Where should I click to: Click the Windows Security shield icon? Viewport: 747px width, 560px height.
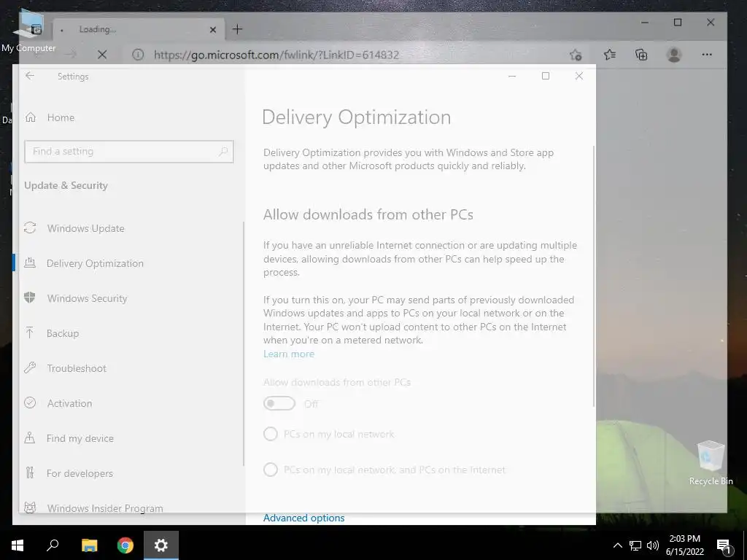[x=29, y=297]
